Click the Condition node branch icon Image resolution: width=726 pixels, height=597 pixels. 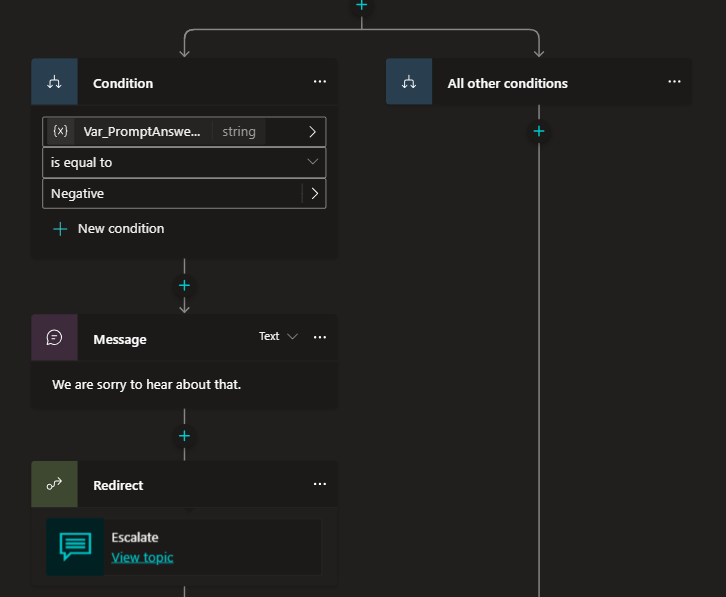click(x=54, y=82)
